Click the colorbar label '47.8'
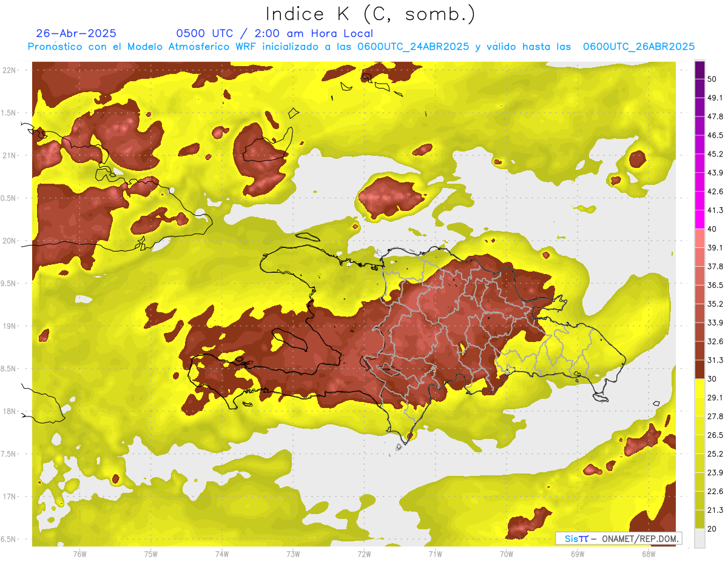Viewport: 728px width, 562px height. 715,116
